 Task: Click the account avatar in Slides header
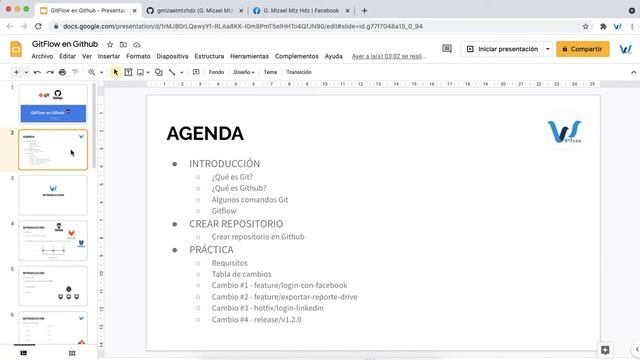click(x=625, y=49)
